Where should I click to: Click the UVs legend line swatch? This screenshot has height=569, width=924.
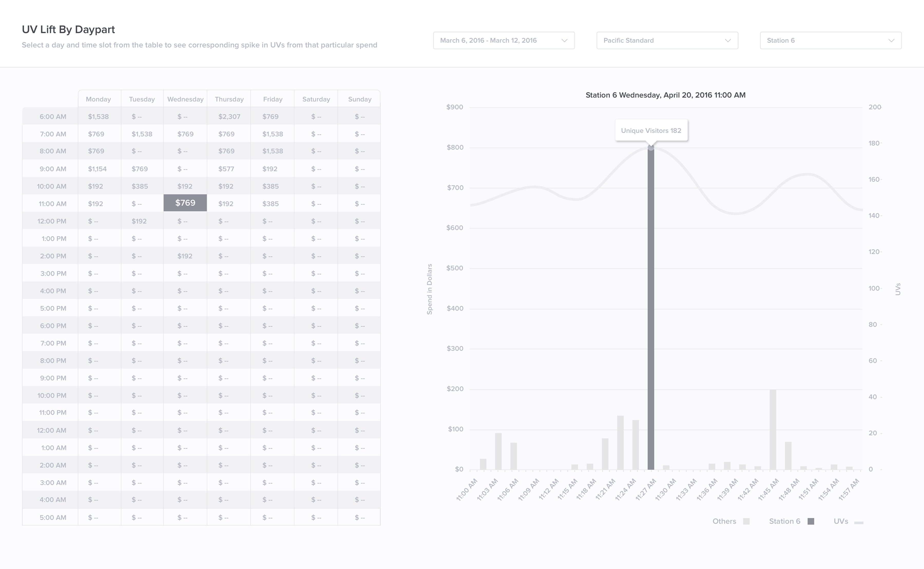[x=859, y=522]
